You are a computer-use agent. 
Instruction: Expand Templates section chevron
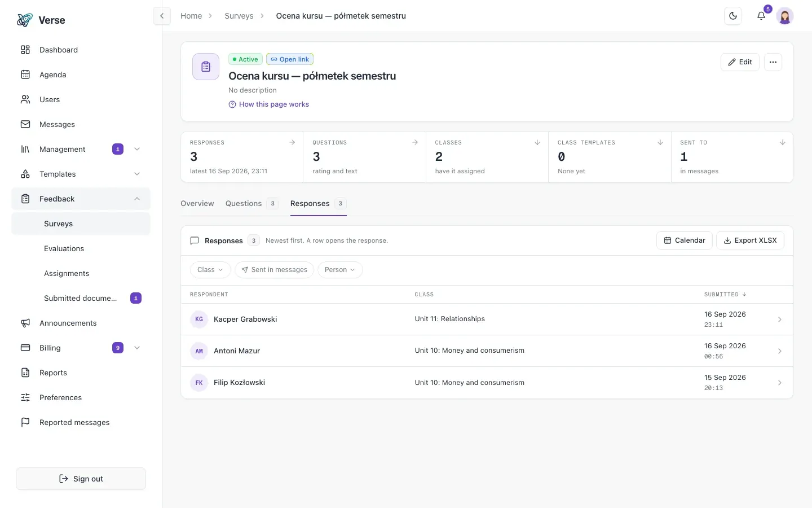(137, 174)
